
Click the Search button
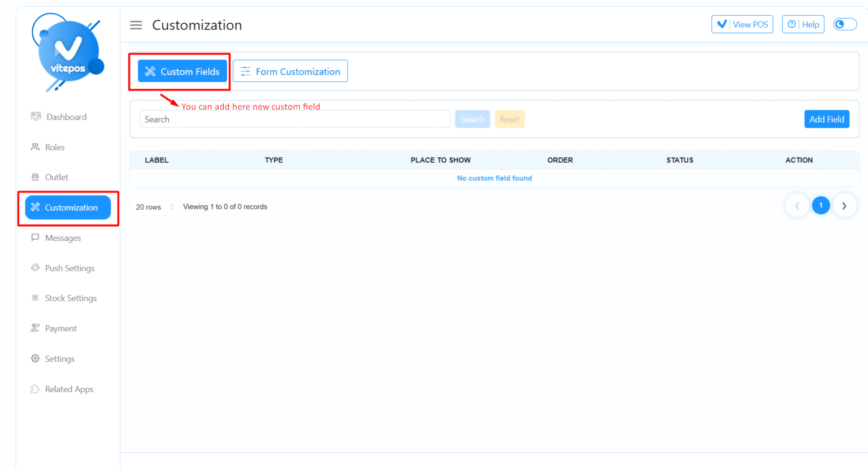point(472,119)
